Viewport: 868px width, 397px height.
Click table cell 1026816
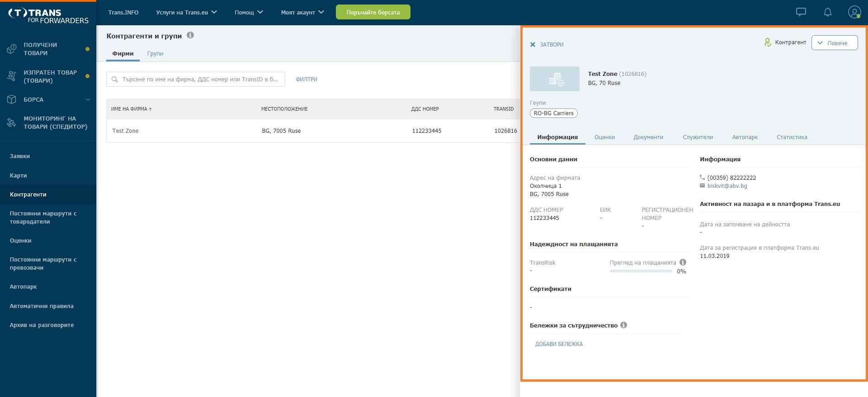pyautogui.click(x=505, y=131)
